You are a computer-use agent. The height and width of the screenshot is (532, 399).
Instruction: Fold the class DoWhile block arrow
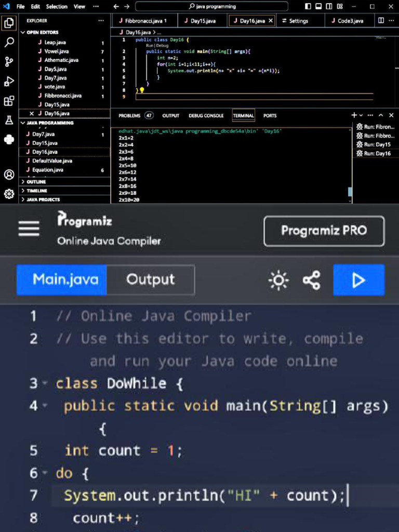(x=45, y=384)
